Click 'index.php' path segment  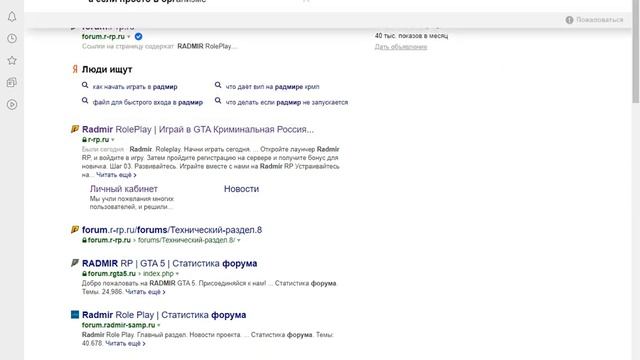pyautogui.click(x=158, y=273)
